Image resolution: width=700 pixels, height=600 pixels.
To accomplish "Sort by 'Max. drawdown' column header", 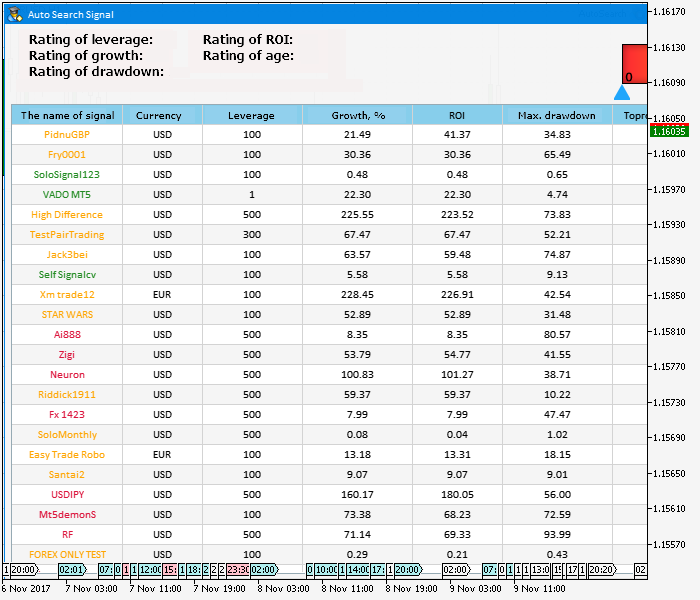I will 557,115.
